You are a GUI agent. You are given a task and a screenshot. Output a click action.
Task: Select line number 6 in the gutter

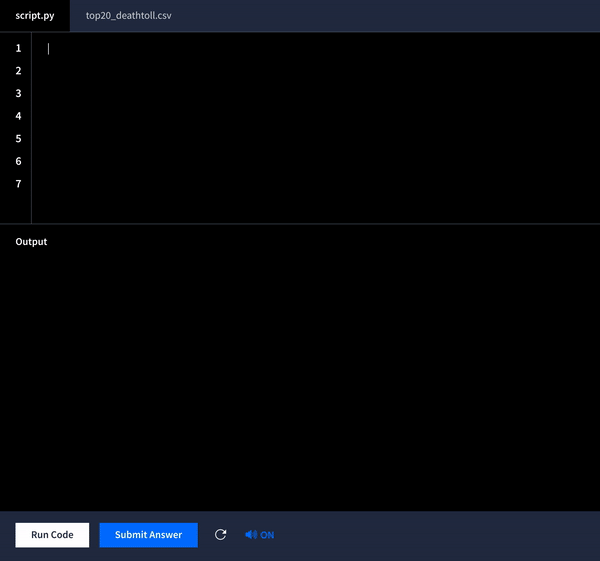point(18,161)
